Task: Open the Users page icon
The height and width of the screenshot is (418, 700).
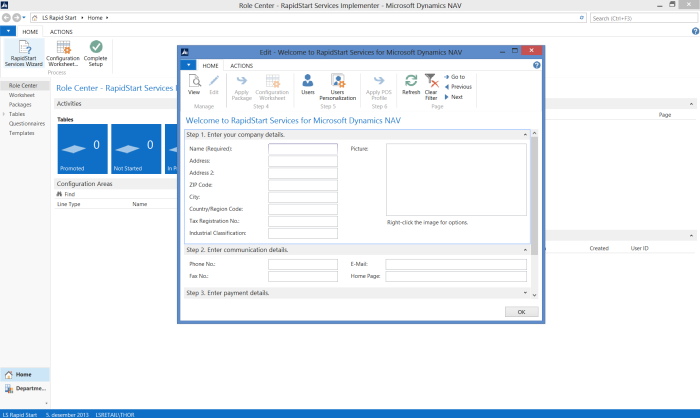Action: tap(308, 85)
